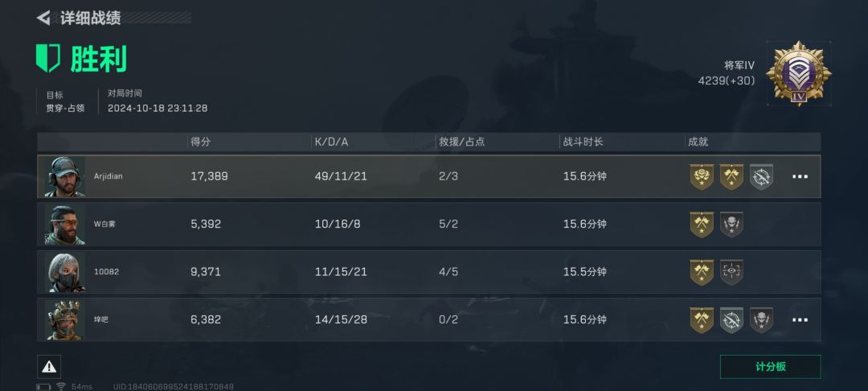The width and height of the screenshot is (868, 391).
Task: Expand the three-dot menu in 垮吧's row
Action: tap(800, 319)
